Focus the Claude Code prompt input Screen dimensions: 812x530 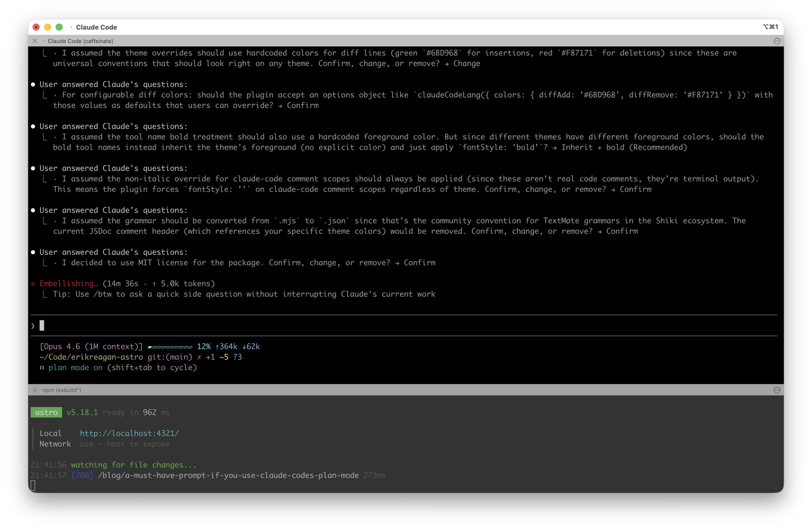pos(400,326)
